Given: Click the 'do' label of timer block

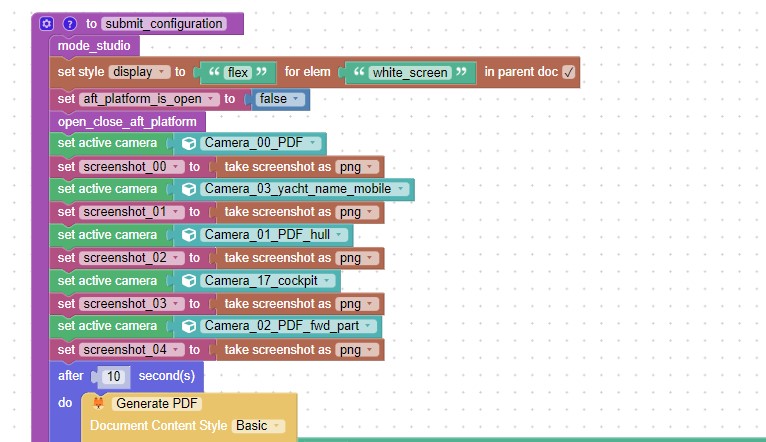Looking at the screenshot, I should point(65,403).
